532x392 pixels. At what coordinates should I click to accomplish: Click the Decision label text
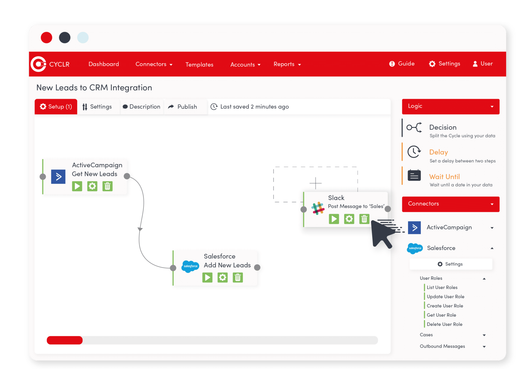[x=443, y=127]
